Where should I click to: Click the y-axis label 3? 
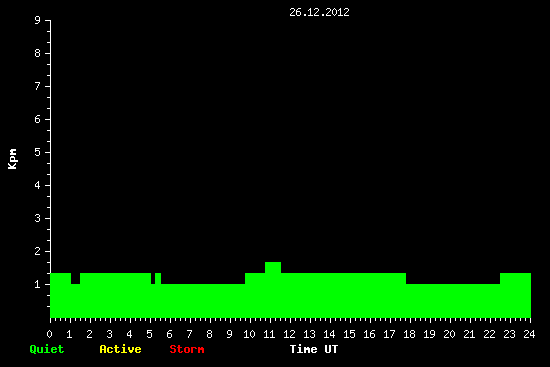[x=38, y=218]
